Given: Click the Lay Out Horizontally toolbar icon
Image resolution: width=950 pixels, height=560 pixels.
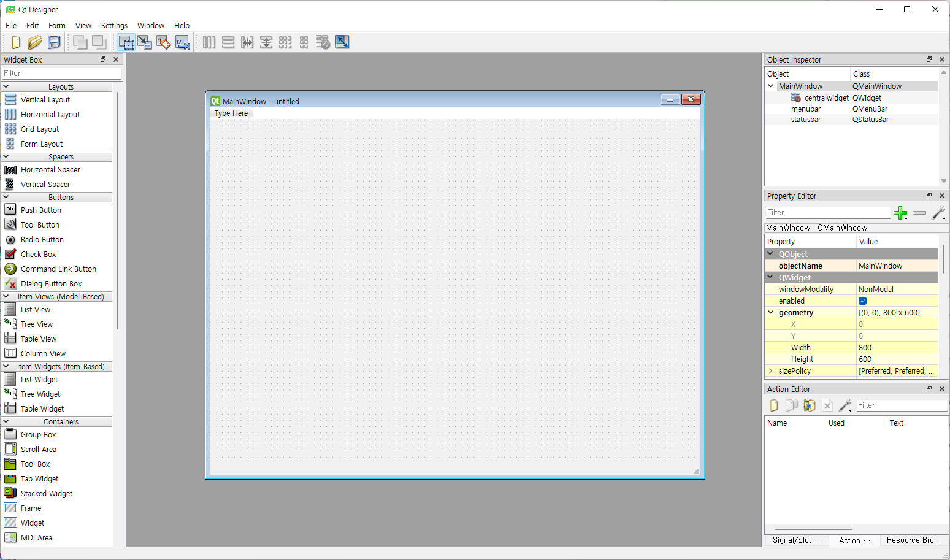Looking at the screenshot, I should (x=209, y=42).
